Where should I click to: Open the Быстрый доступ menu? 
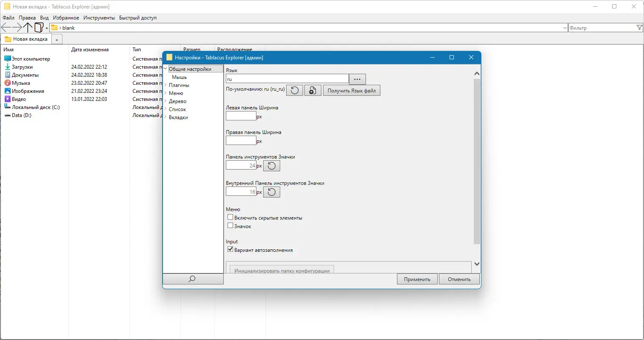pos(138,18)
